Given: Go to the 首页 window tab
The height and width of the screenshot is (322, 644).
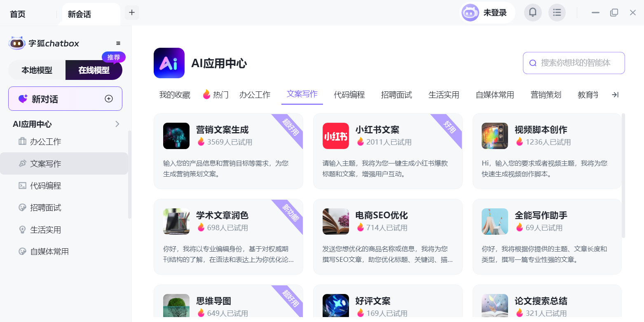Looking at the screenshot, I should 18,14.
